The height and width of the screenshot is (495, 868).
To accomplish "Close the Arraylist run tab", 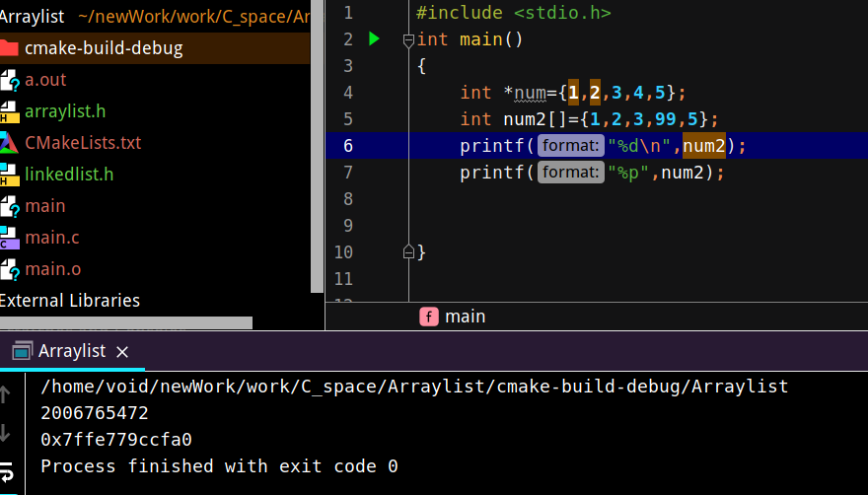I will pos(122,352).
